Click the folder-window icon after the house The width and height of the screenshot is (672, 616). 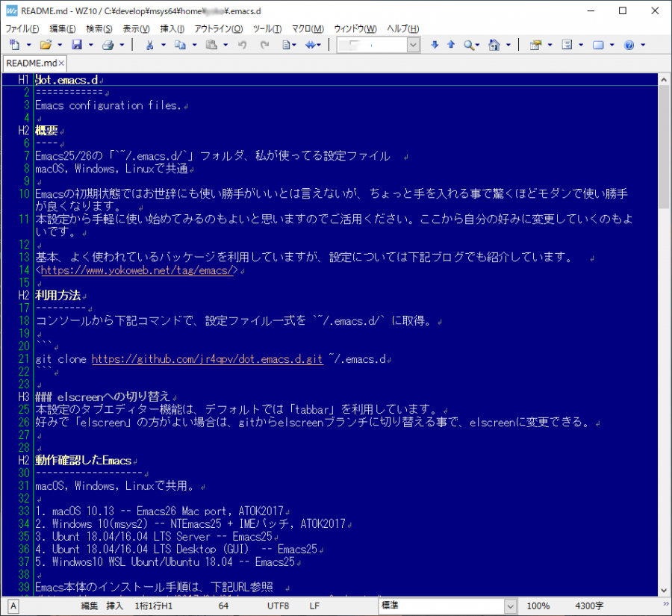[x=535, y=45]
